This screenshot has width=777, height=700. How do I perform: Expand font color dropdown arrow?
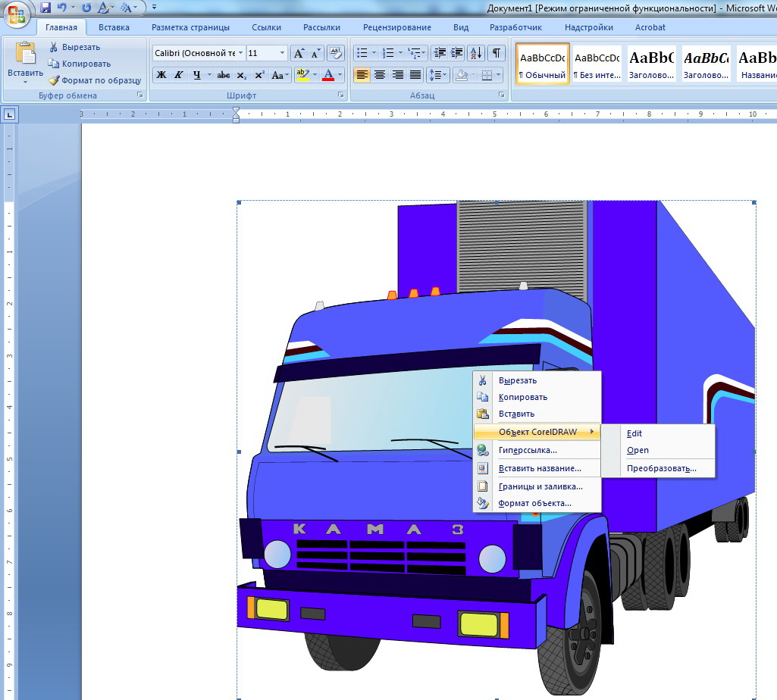[340, 75]
